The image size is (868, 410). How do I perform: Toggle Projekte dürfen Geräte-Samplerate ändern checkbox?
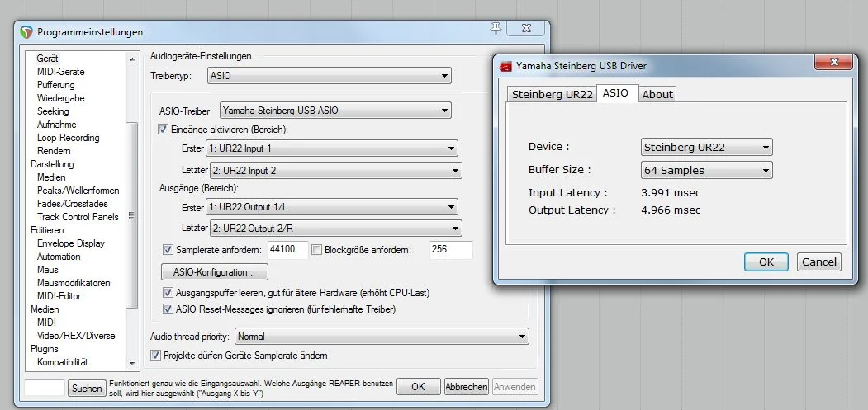pos(155,356)
